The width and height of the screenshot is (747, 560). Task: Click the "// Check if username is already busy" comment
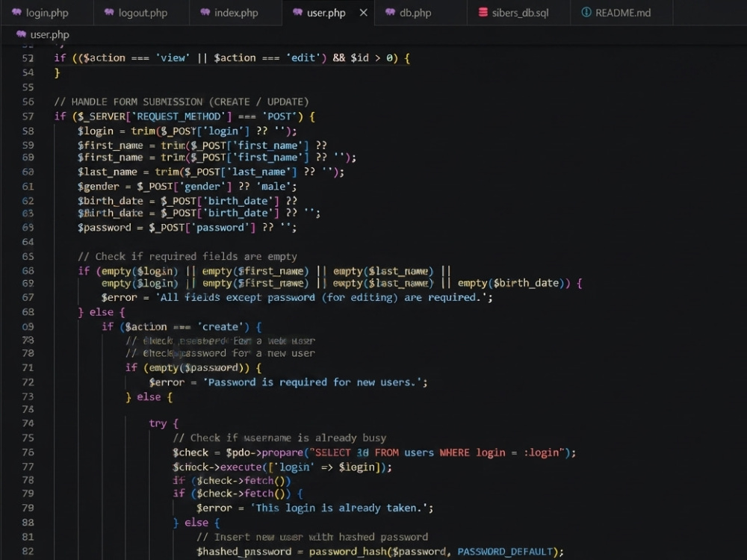click(x=279, y=438)
